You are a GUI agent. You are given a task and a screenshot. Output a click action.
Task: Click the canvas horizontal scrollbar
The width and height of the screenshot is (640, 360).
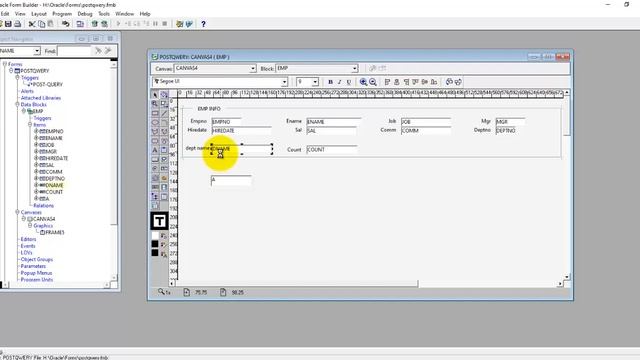point(297,283)
